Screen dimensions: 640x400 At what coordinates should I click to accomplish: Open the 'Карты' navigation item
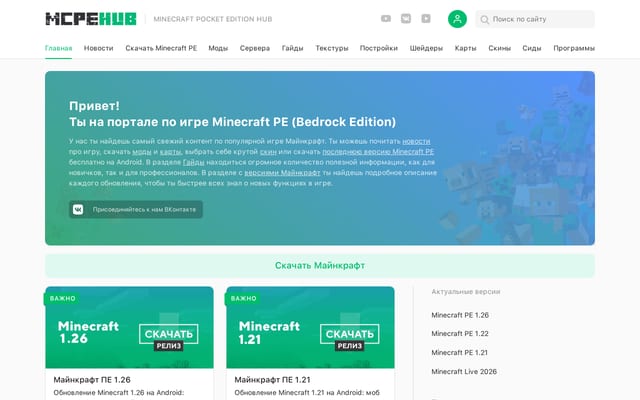tap(465, 48)
